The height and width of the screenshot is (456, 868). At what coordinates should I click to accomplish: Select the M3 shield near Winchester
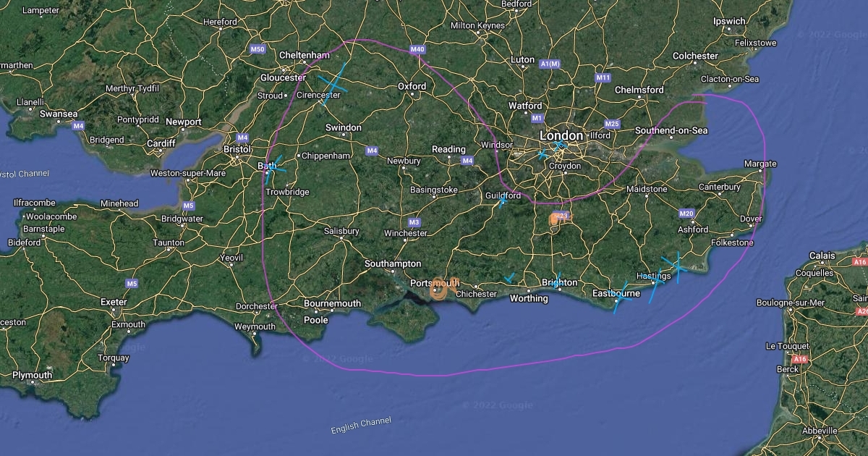pos(414,222)
